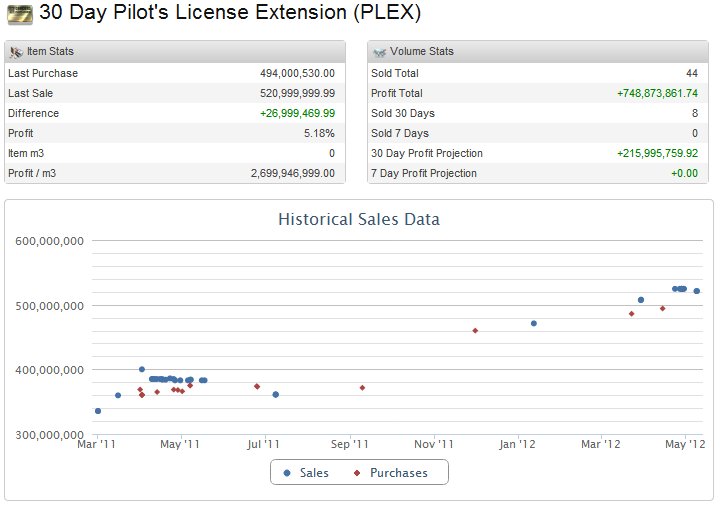718x506 pixels.
Task: Click the Volume Stats header icon
Action: pyautogui.click(x=379, y=52)
